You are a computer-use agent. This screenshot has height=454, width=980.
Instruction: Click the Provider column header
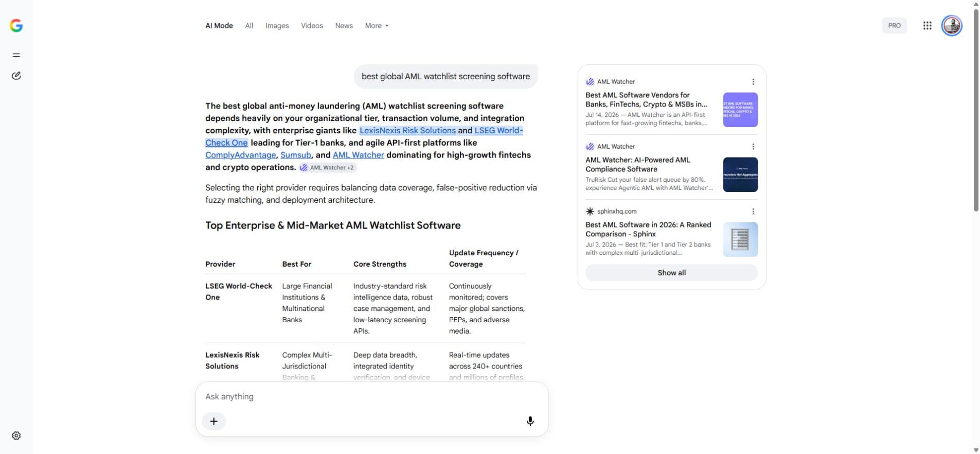[220, 264]
